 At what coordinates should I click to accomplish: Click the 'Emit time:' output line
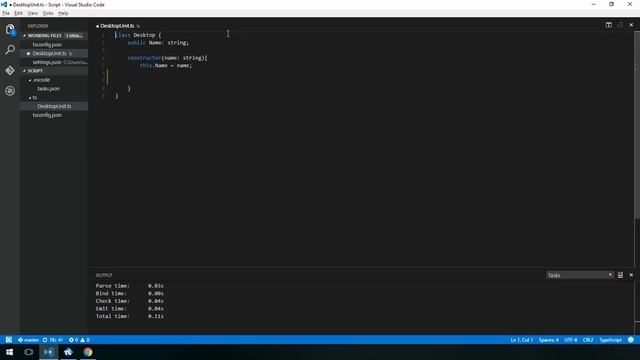point(130,309)
